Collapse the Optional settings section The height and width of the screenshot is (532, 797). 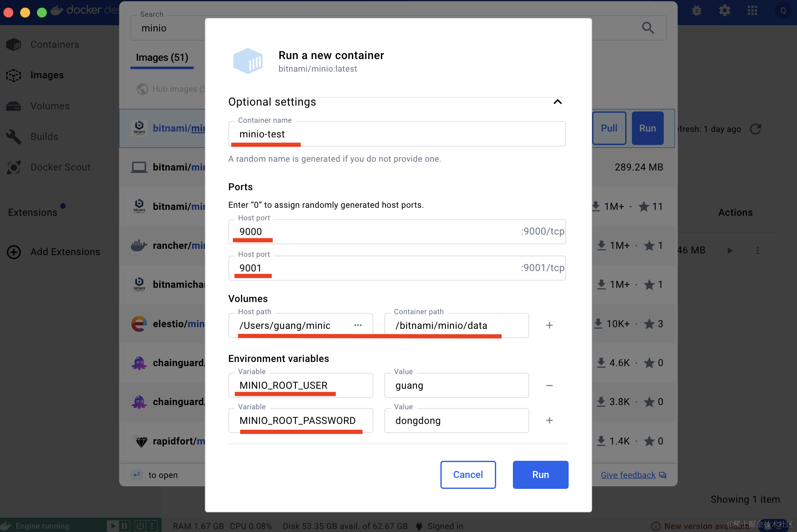(557, 102)
